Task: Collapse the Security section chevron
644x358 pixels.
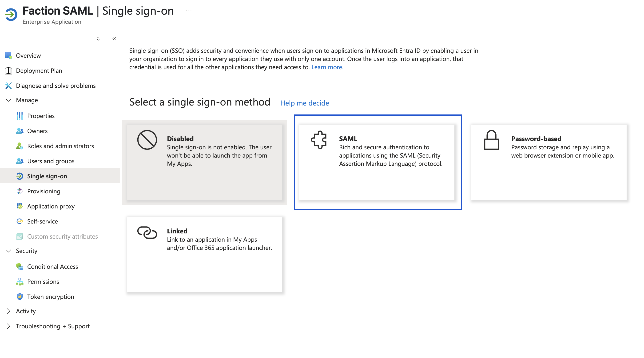Action: pos(8,251)
